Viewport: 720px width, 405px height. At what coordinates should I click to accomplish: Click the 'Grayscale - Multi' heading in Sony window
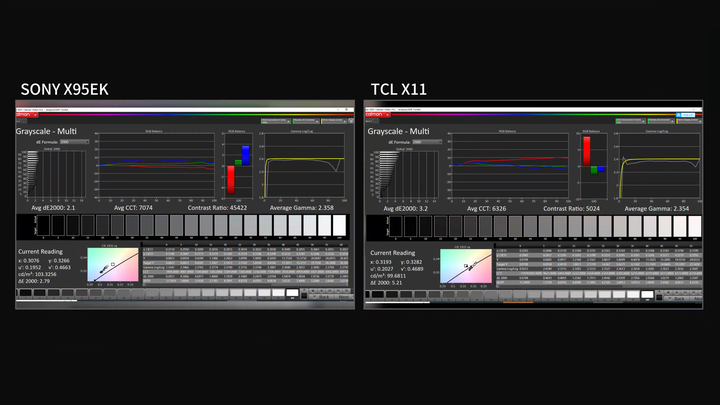(x=46, y=131)
